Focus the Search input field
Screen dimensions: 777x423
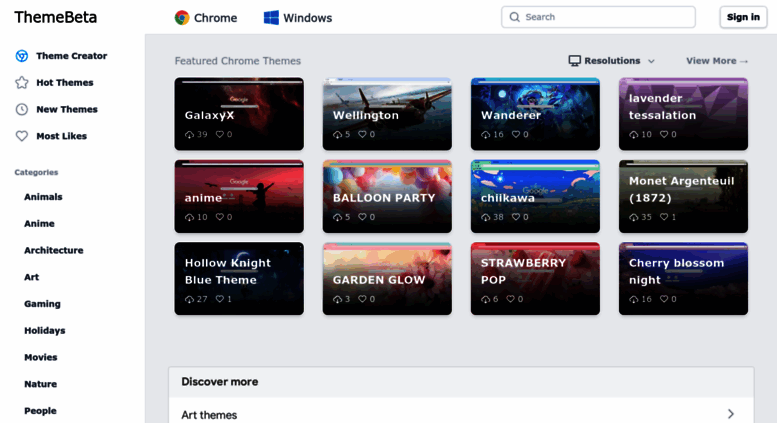click(605, 17)
